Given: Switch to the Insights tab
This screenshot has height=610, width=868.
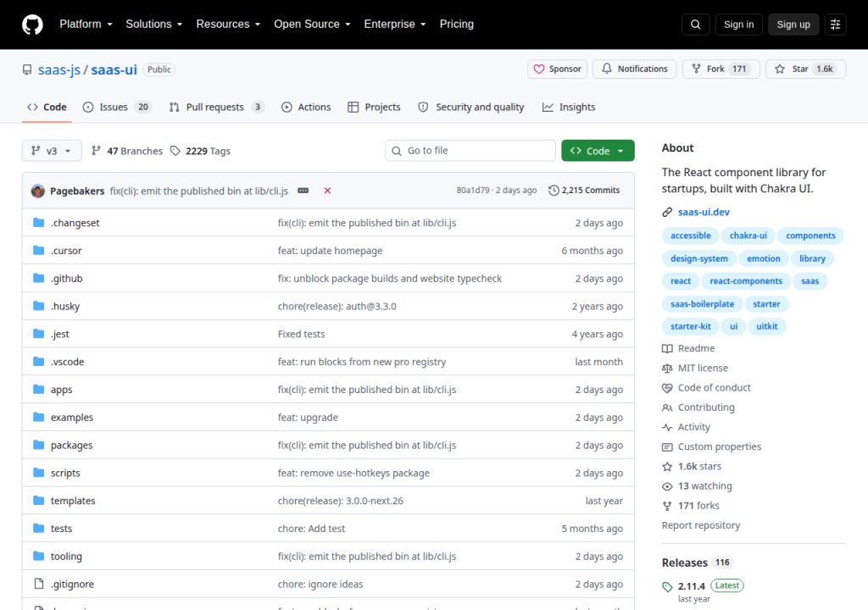Looking at the screenshot, I should 569,108.
